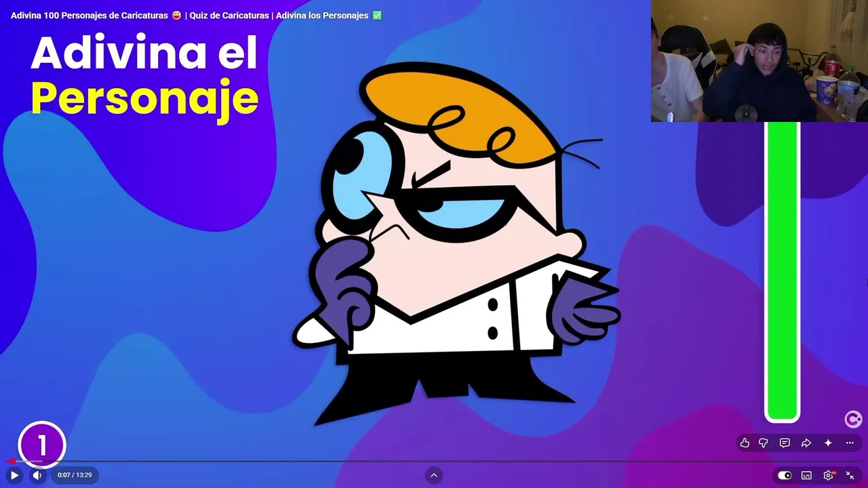Open the three-dot more actions menu
868x488 pixels.
[850, 443]
